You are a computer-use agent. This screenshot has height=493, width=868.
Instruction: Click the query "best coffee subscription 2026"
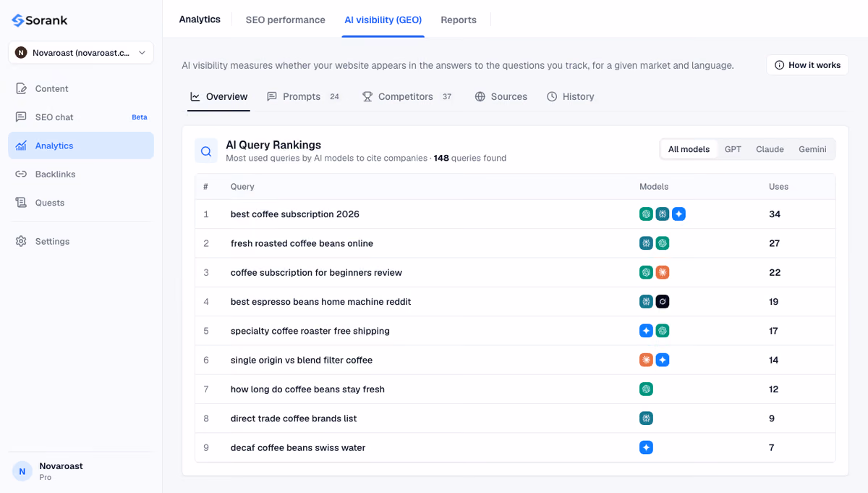click(295, 214)
